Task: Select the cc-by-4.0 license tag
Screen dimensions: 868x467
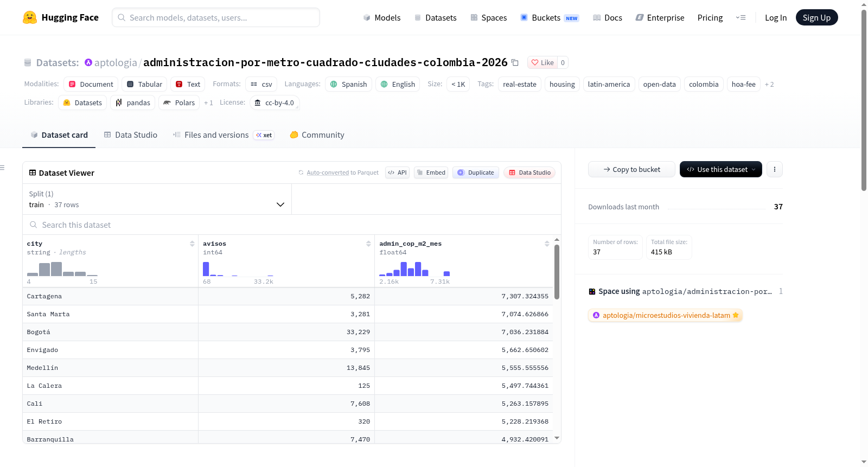Action: [x=275, y=103]
